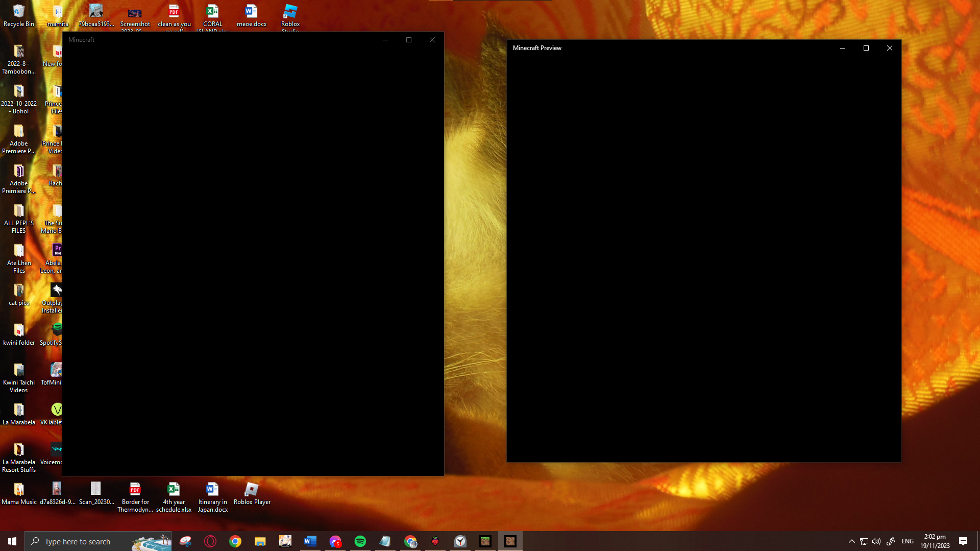This screenshot has width=980, height=551.
Task: Select the meoe.docx Word document
Action: [252, 15]
